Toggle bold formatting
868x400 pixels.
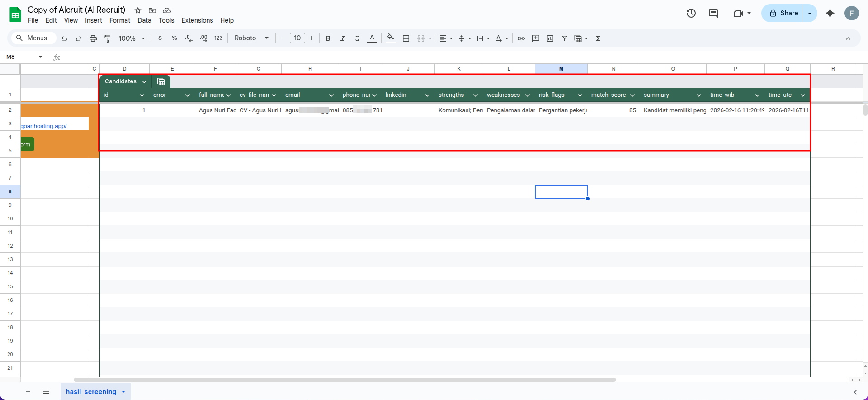tap(328, 38)
